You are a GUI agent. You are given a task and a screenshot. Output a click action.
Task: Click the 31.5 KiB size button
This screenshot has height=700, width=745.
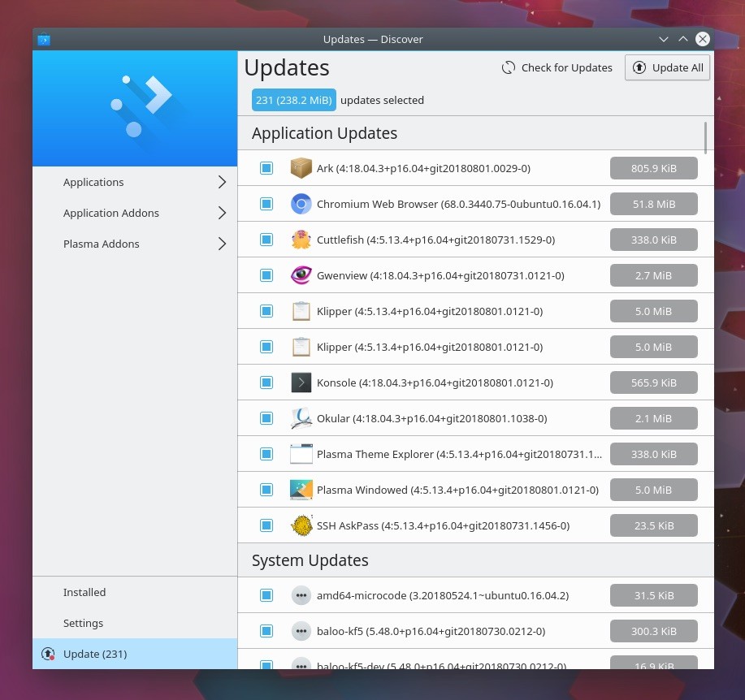point(653,595)
